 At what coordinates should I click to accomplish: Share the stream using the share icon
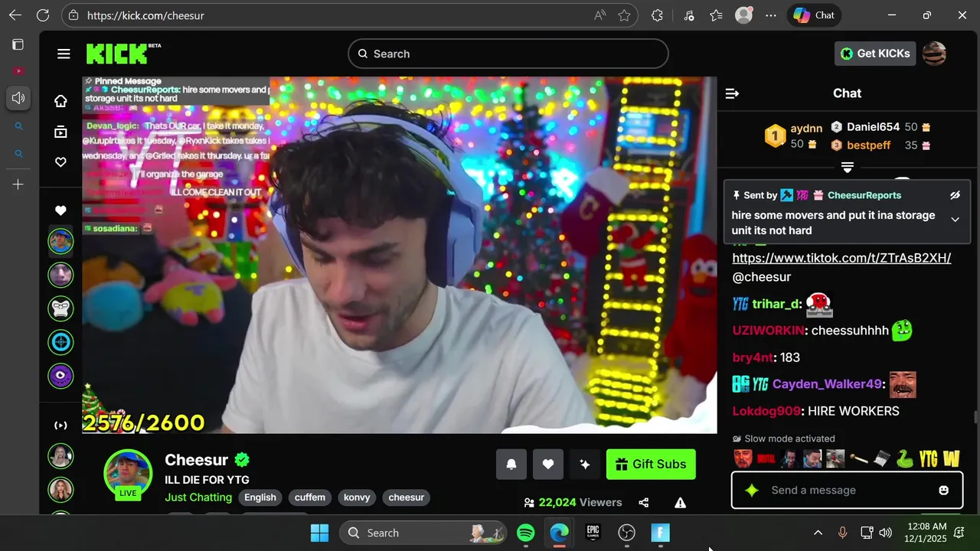click(x=644, y=503)
